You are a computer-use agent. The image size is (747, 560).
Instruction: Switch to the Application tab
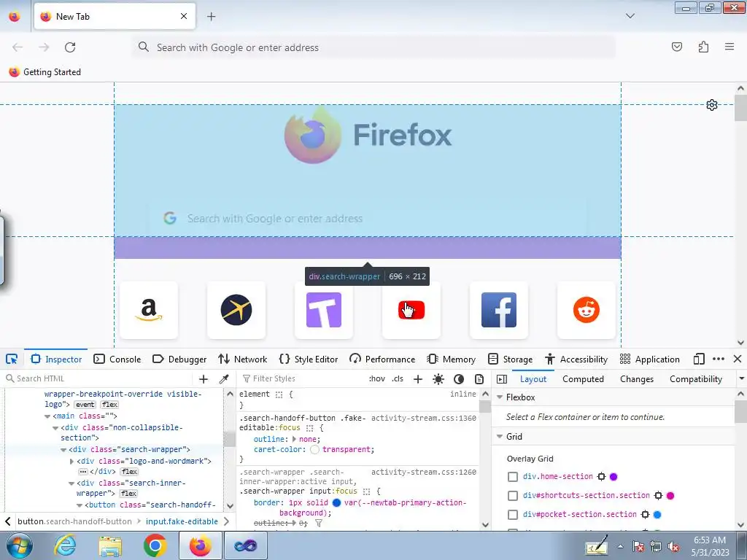(x=650, y=359)
